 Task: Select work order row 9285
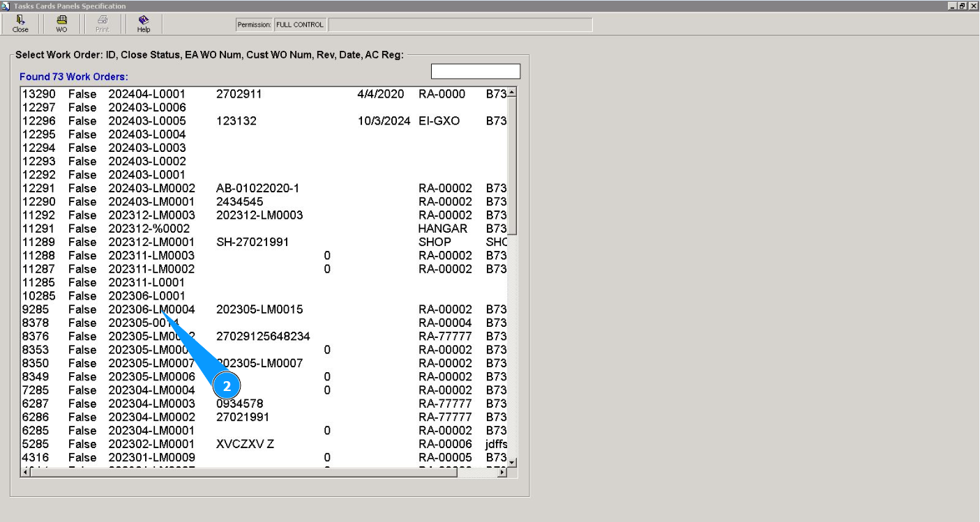pos(264,309)
